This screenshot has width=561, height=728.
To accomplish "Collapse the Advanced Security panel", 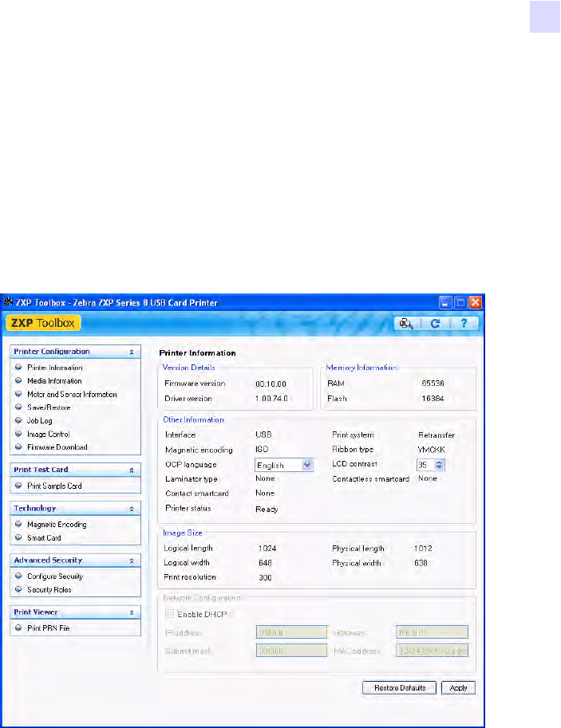I will click(132, 561).
